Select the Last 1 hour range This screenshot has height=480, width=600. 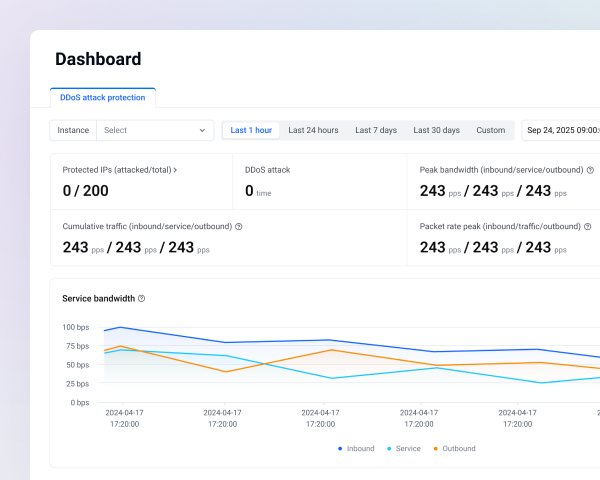tap(251, 130)
